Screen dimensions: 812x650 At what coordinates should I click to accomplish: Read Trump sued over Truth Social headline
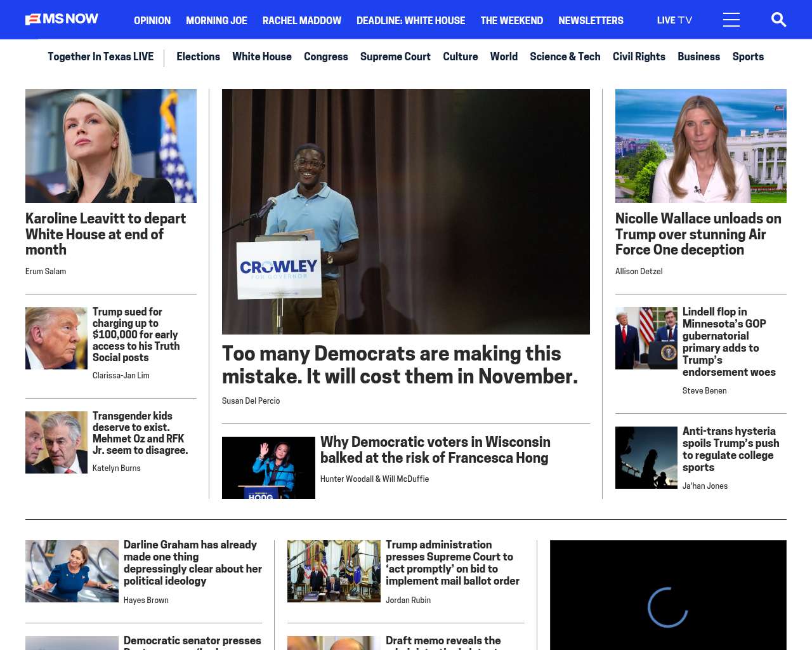point(136,335)
